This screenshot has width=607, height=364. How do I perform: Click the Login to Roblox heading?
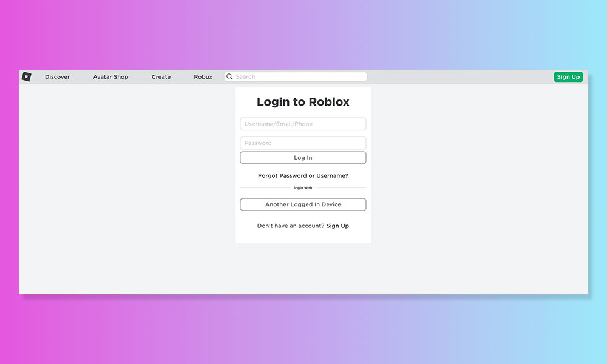pyautogui.click(x=303, y=102)
